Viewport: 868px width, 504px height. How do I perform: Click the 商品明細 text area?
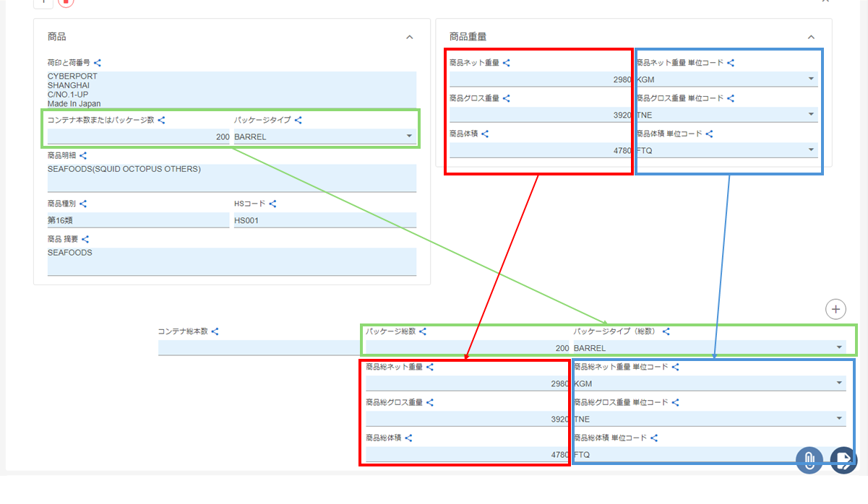tap(231, 178)
